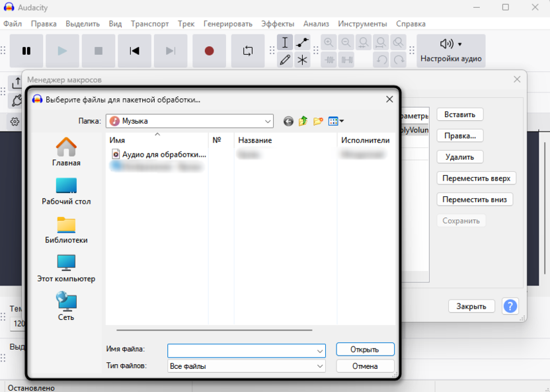Open the Инструменты menu
The image size is (550, 392).
362,24
